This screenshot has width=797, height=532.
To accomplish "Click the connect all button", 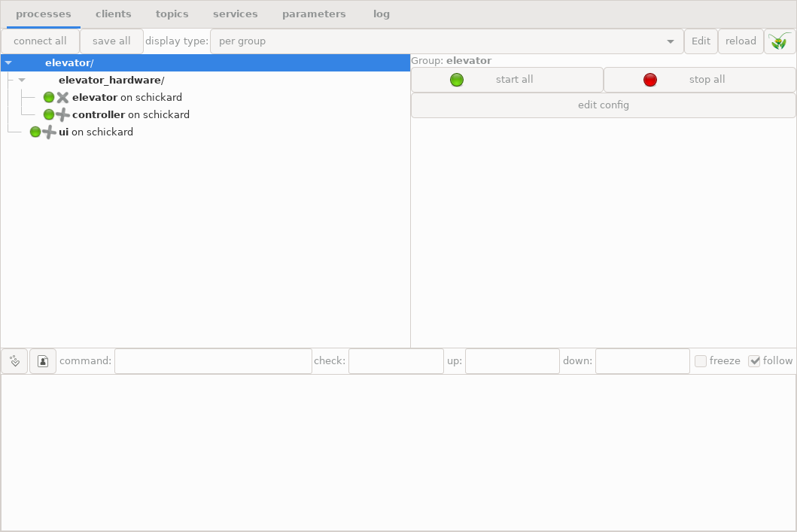I will [x=40, y=41].
